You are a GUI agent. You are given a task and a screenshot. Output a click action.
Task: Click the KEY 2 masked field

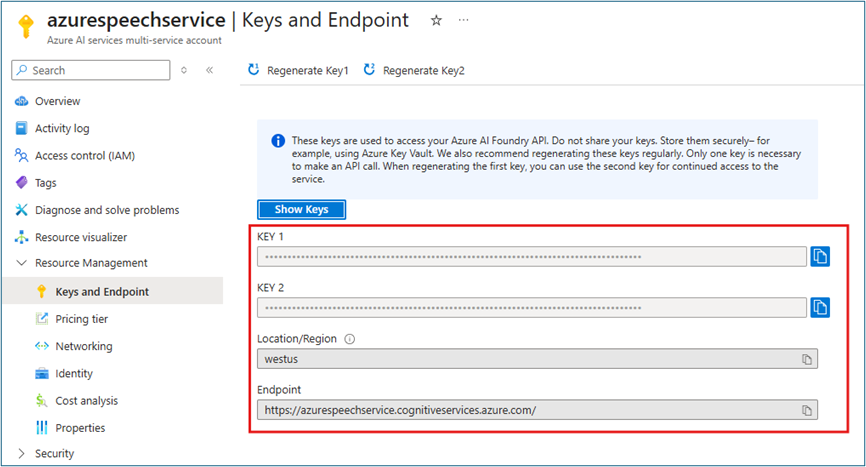tap(532, 307)
